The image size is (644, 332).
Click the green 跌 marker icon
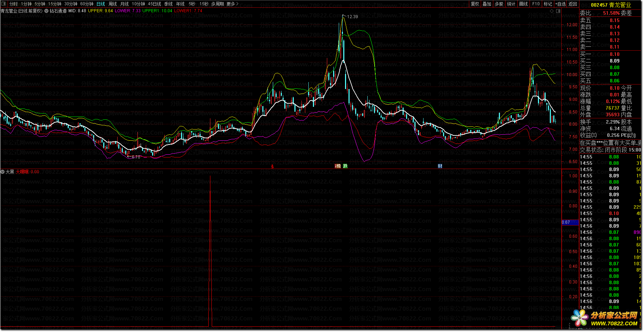point(345,166)
